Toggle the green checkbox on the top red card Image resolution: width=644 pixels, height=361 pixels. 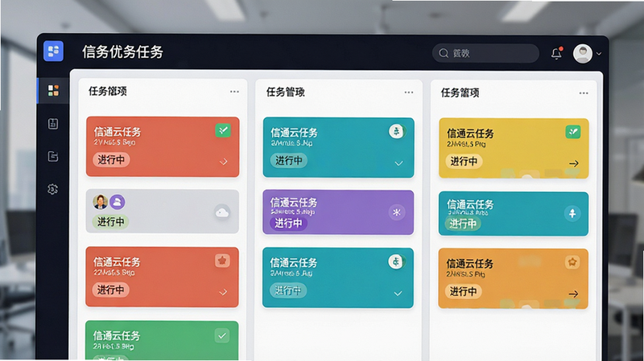click(x=223, y=130)
